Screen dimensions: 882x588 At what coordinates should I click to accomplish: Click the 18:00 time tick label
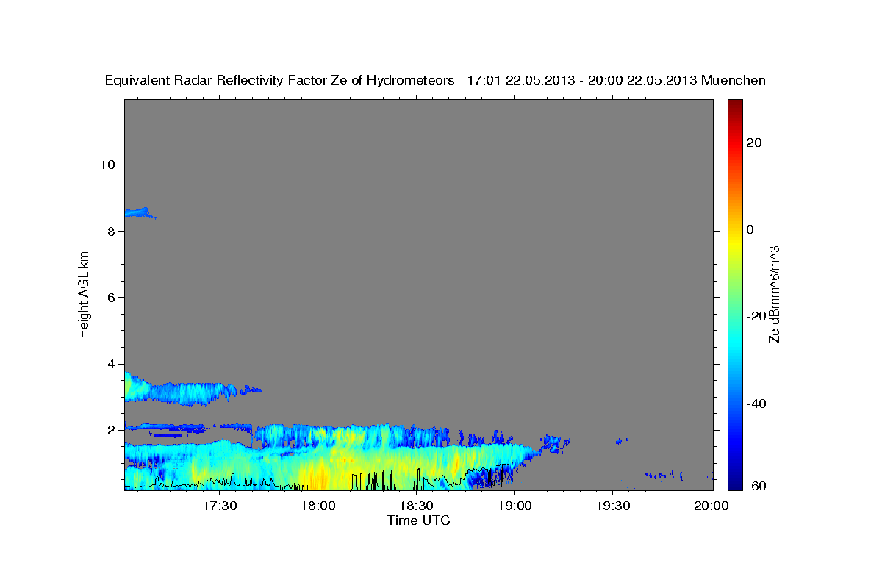[318, 506]
